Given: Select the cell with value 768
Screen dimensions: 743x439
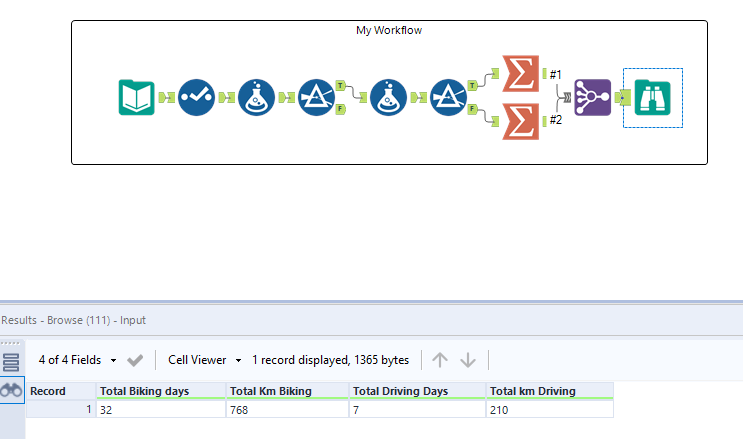Looking at the screenshot, I should pos(288,410).
